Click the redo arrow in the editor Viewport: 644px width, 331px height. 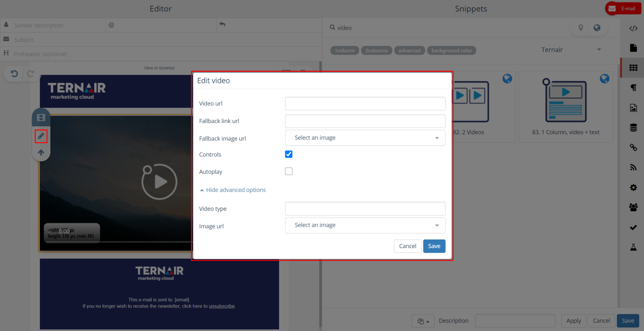click(x=30, y=74)
